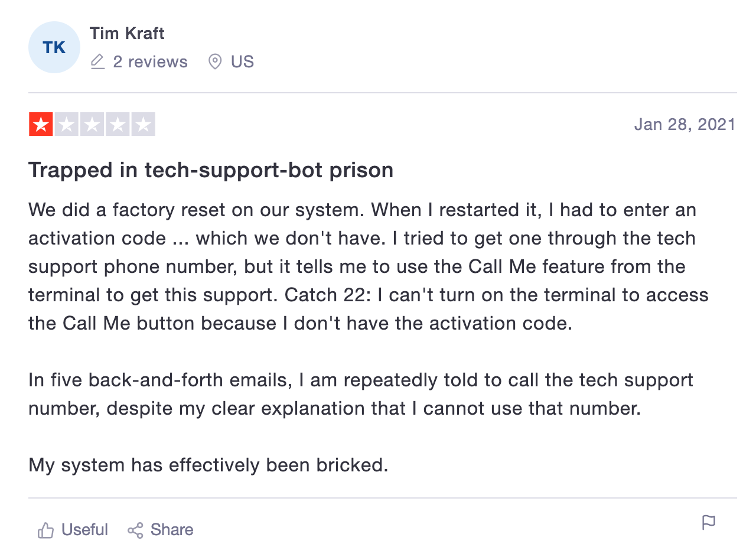The width and height of the screenshot is (756, 560).
Task: Open the "Trapped in tech-support-bot prison" title
Action: (211, 171)
